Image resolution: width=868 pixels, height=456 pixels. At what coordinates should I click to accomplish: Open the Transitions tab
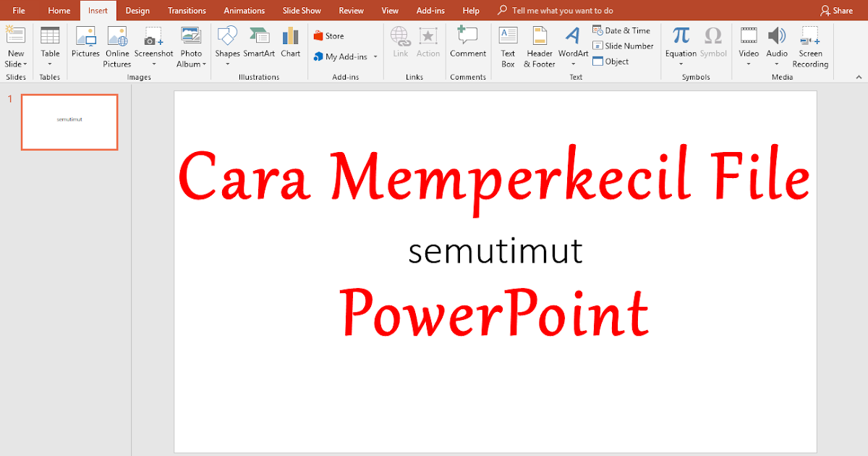(x=187, y=11)
